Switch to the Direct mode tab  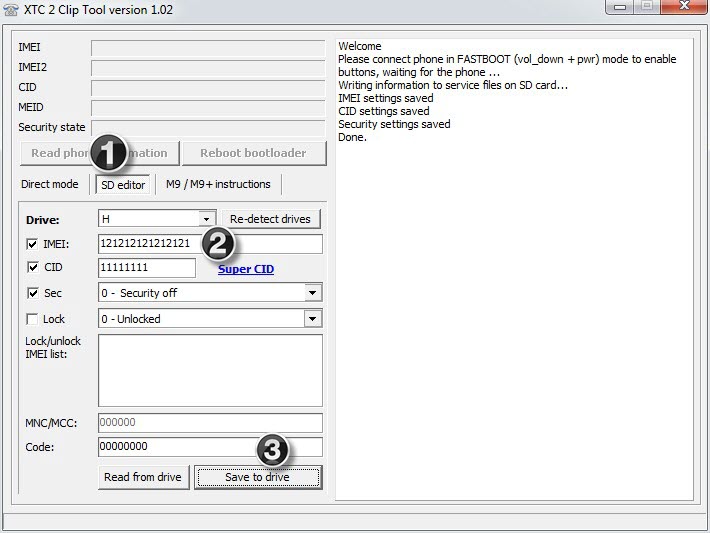click(50, 184)
